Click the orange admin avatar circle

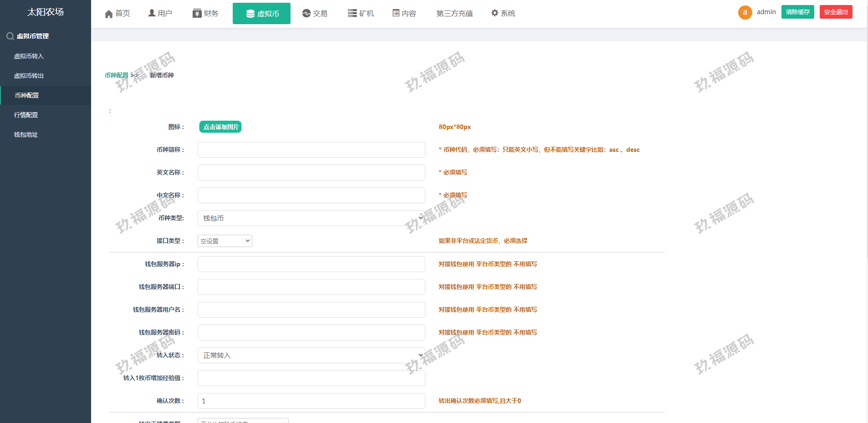tap(745, 12)
